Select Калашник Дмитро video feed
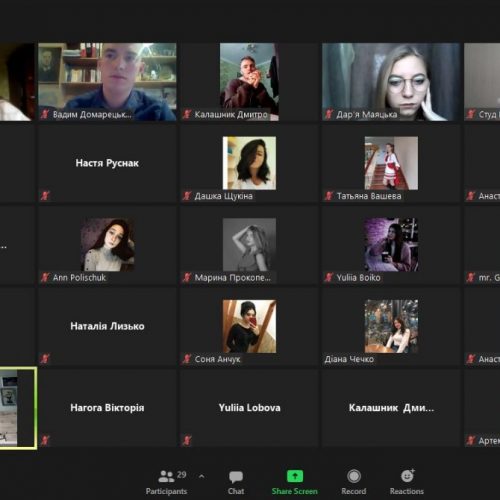 (x=249, y=82)
